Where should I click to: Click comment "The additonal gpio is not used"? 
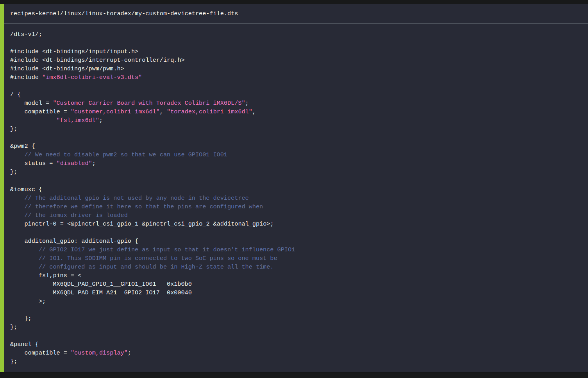(x=136, y=198)
